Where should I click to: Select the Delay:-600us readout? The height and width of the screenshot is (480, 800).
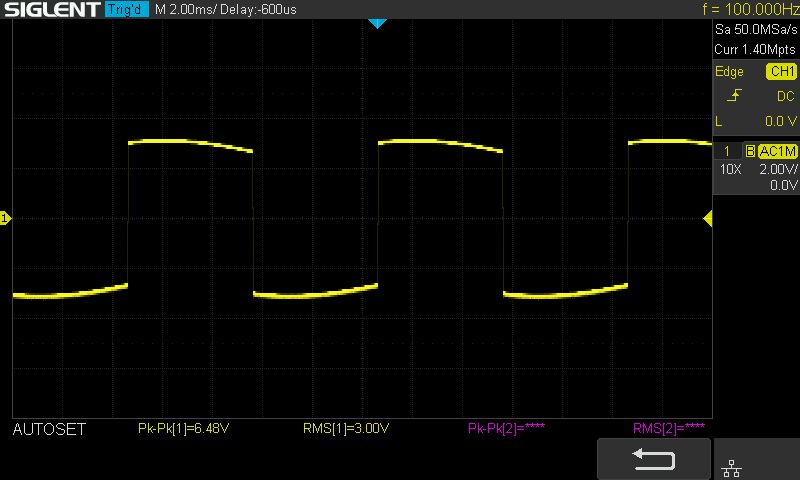258,9
